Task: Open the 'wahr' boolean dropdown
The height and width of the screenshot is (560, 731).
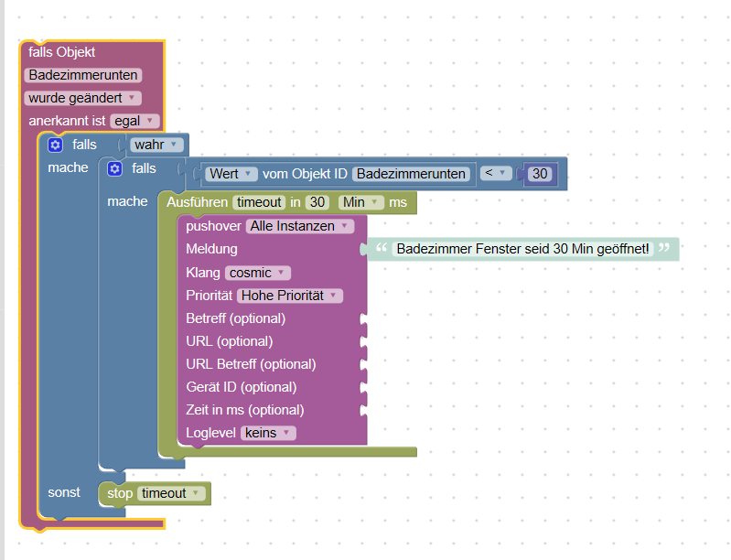Action: click(156, 145)
